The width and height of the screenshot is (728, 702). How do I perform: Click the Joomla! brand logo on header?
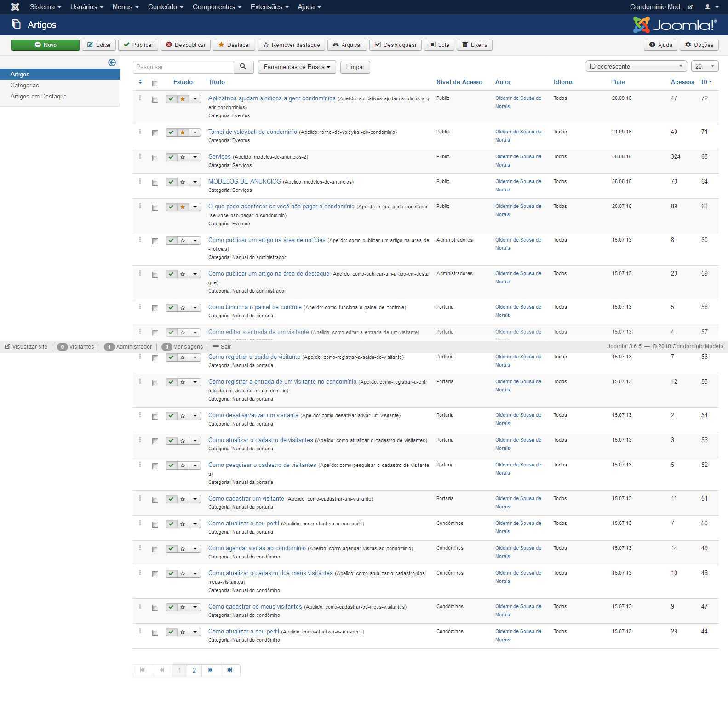coord(675,25)
